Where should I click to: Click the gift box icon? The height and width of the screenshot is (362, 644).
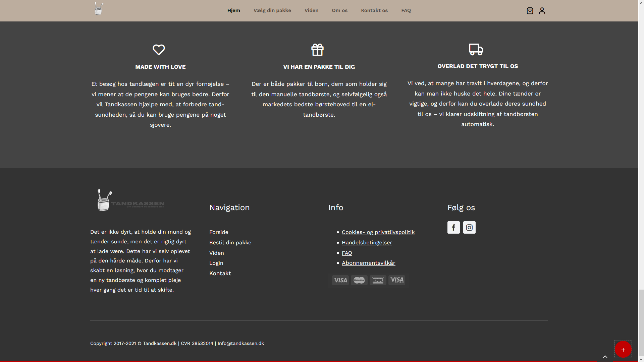pyautogui.click(x=317, y=50)
